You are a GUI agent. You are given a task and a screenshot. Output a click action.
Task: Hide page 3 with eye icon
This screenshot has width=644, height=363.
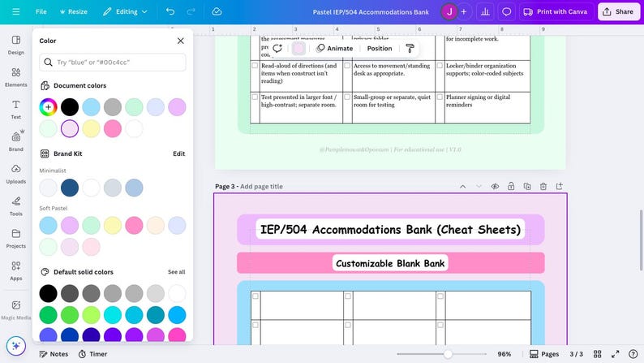coord(495,186)
